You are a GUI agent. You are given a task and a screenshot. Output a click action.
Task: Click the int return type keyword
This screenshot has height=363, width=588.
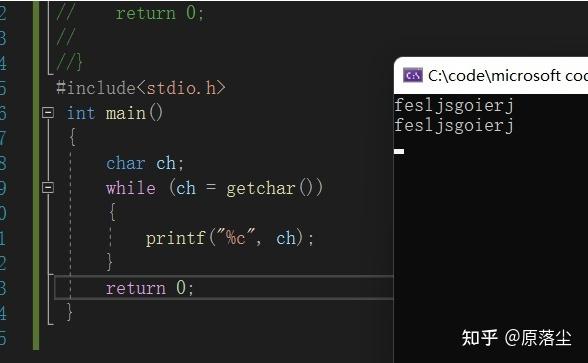pos(81,113)
